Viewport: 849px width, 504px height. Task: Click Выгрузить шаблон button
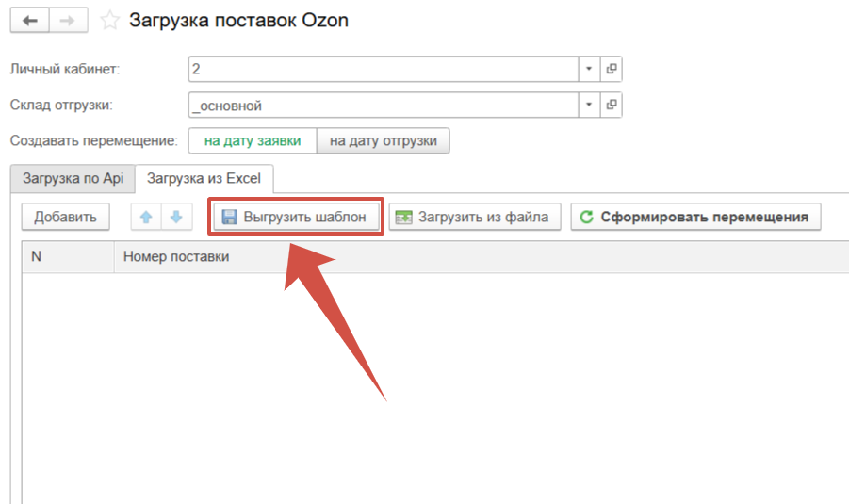click(x=295, y=217)
